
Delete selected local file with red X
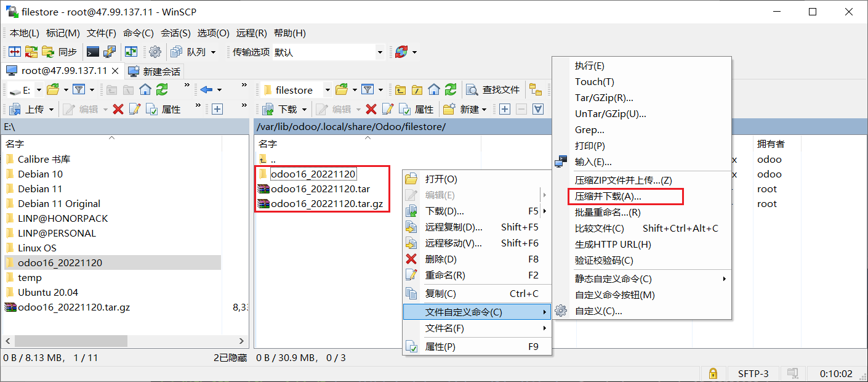click(x=118, y=109)
